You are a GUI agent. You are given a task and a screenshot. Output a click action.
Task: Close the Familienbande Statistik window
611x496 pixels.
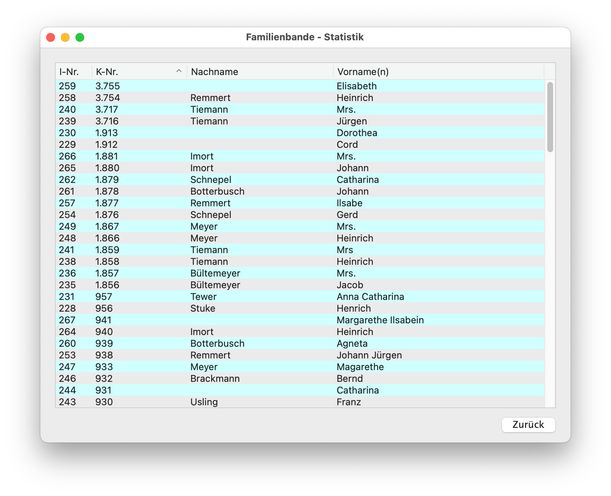point(51,37)
